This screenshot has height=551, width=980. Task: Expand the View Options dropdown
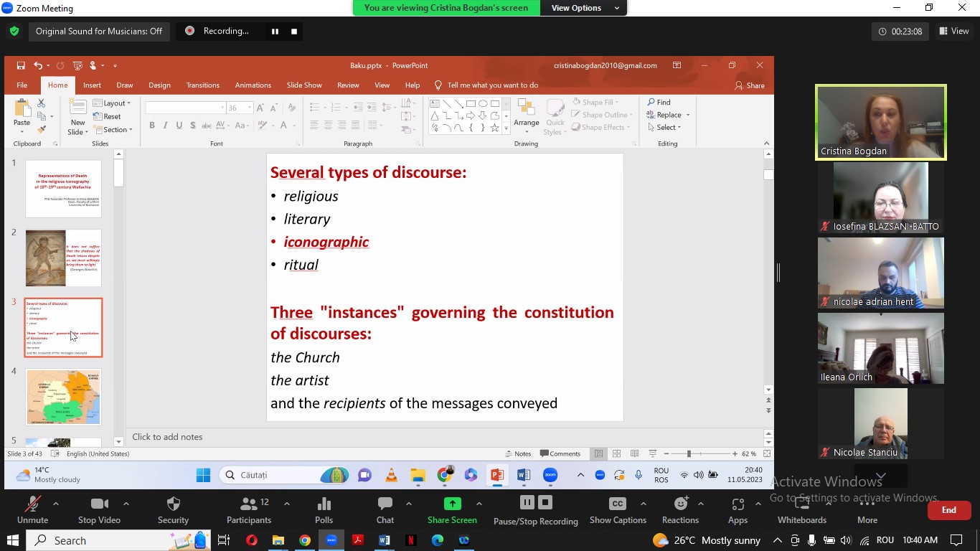click(x=585, y=8)
